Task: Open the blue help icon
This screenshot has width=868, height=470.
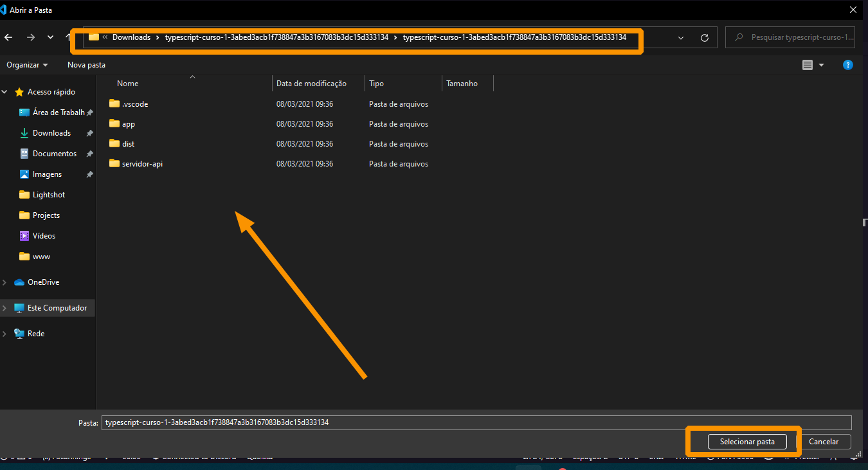Action: coord(848,65)
